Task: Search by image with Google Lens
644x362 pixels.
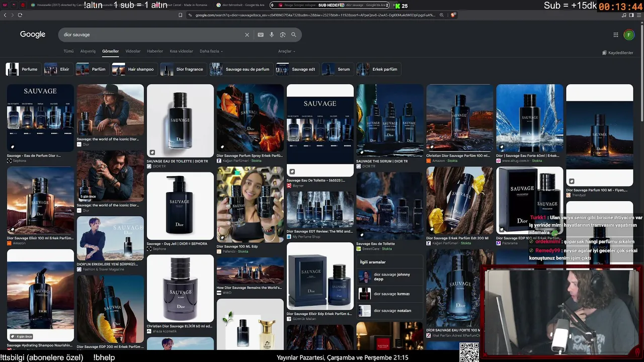Action: click(283, 35)
